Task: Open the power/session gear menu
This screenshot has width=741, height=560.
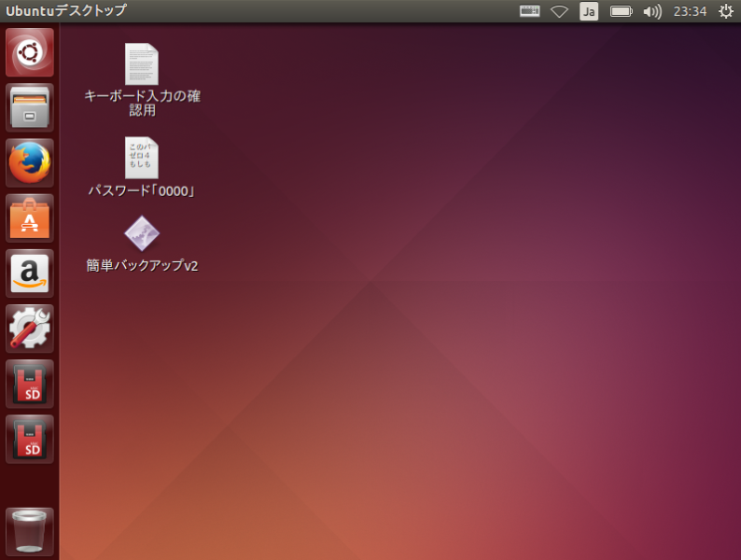Action: (725, 11)
